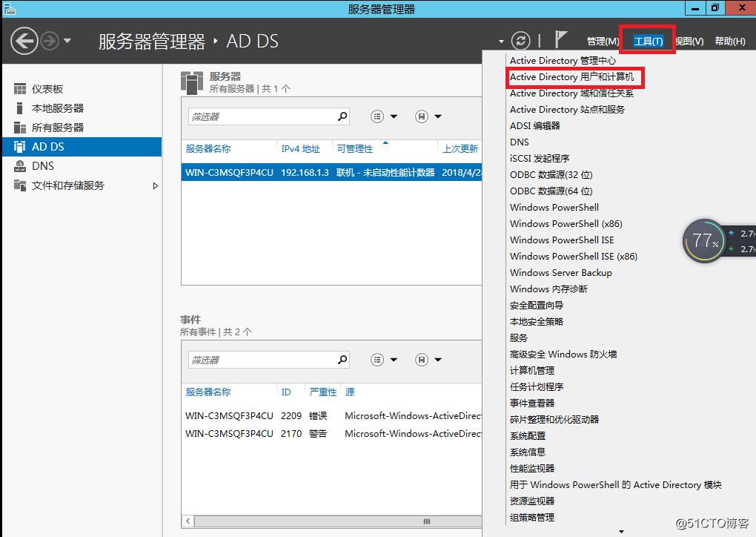
Task: Select event row with ID 2209
Action: [x=332, y=416]
